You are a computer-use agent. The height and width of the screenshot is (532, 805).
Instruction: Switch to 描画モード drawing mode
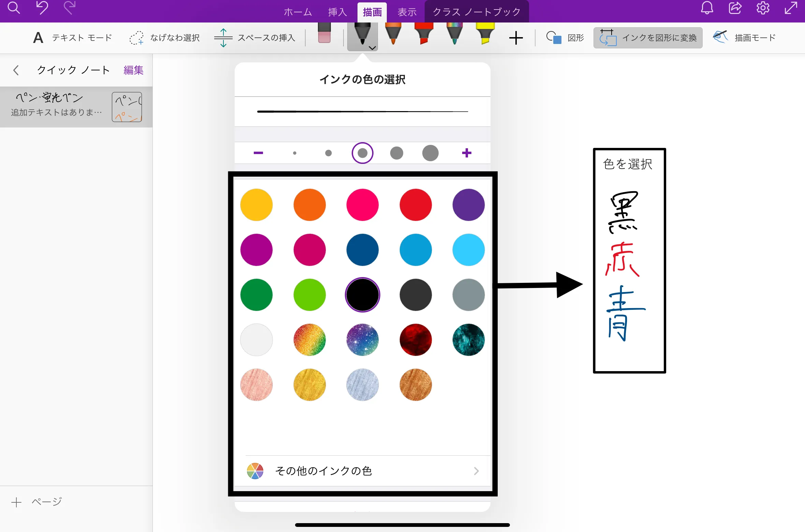click(x=745, y=37)
